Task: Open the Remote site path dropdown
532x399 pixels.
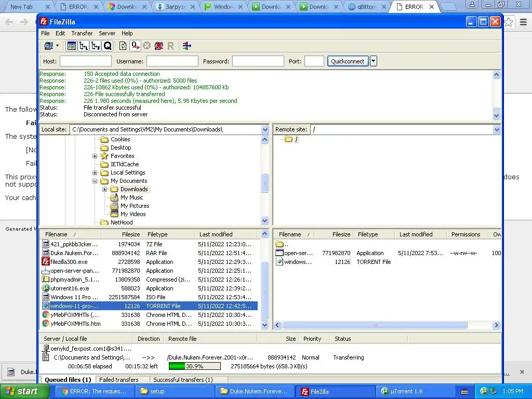Action: click(497, 129)
